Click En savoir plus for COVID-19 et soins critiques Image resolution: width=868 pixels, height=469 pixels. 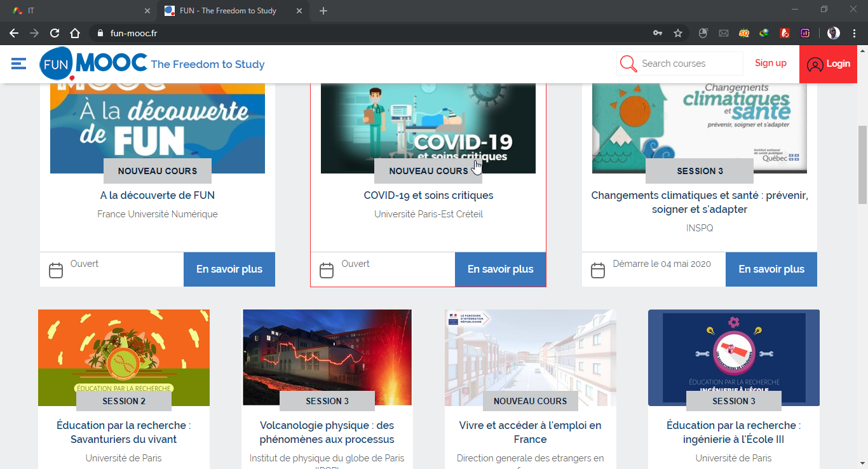tap(501, 269)
